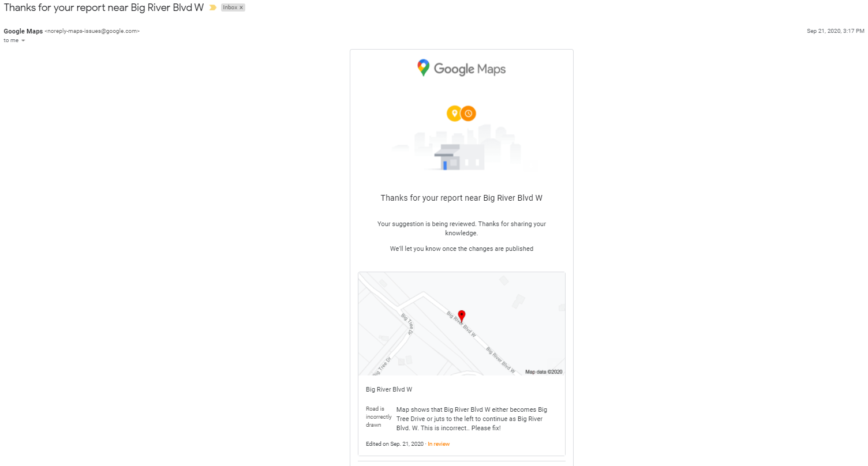Click the multicolor Google Maps pin logo
The width and height of the screenshot is (868, 466).
[423, 68]
